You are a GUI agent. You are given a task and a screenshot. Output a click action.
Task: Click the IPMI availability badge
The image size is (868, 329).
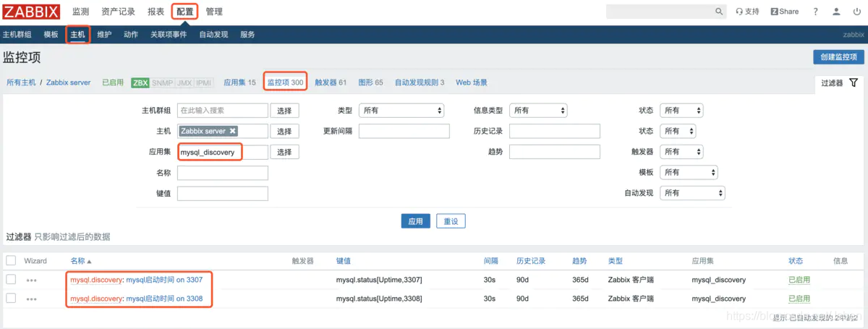[204, 82]
